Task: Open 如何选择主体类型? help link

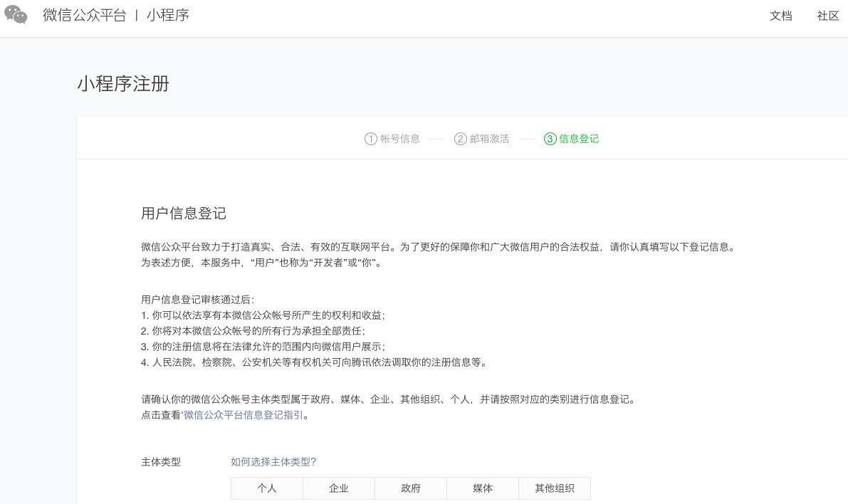Action: pos(273,462)
